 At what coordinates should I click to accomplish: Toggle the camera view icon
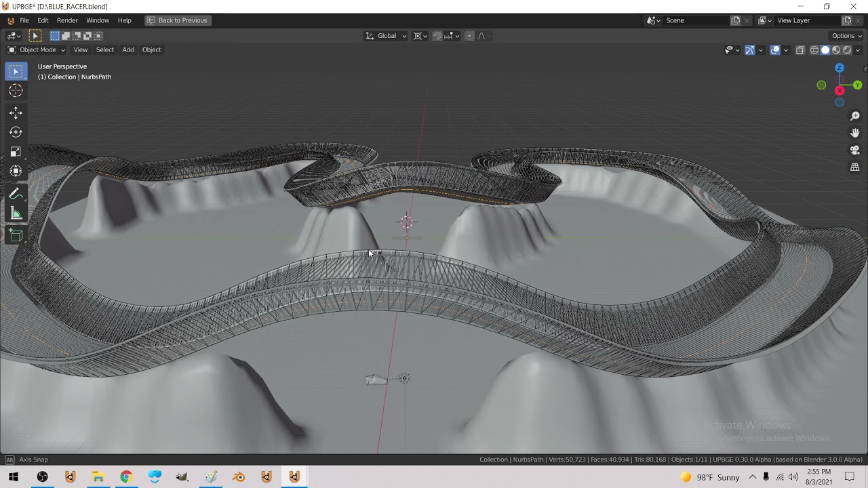point(855,150)
